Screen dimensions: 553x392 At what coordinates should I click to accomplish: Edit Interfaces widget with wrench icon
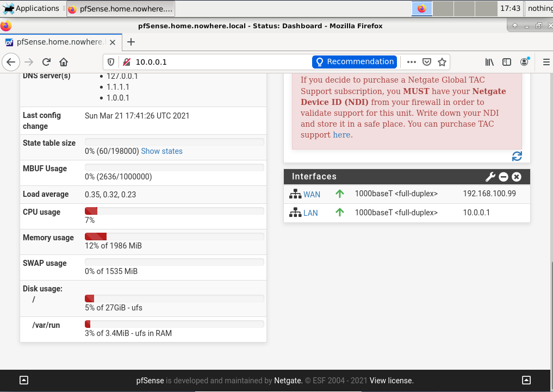click(x=490, y=177)
